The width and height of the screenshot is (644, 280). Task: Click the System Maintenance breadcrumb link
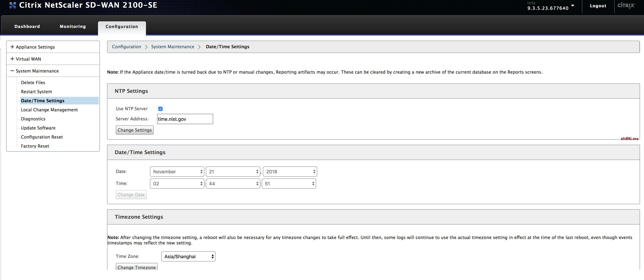coord(172,47)
